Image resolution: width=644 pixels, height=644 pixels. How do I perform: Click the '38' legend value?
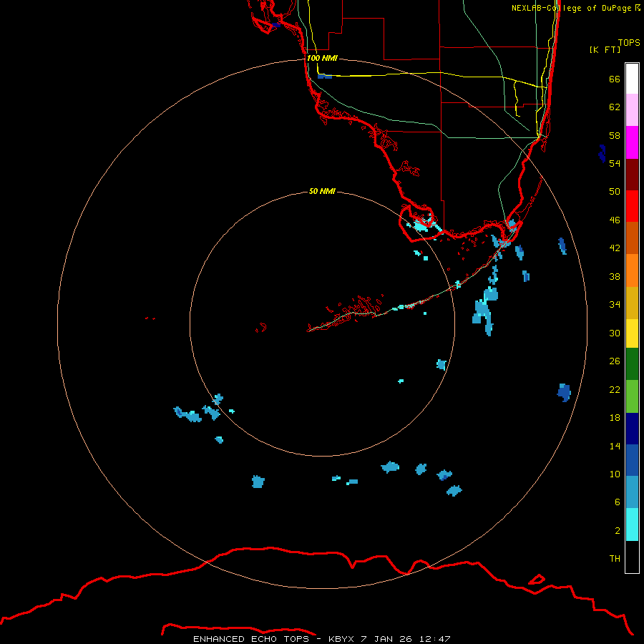(615, 276)
